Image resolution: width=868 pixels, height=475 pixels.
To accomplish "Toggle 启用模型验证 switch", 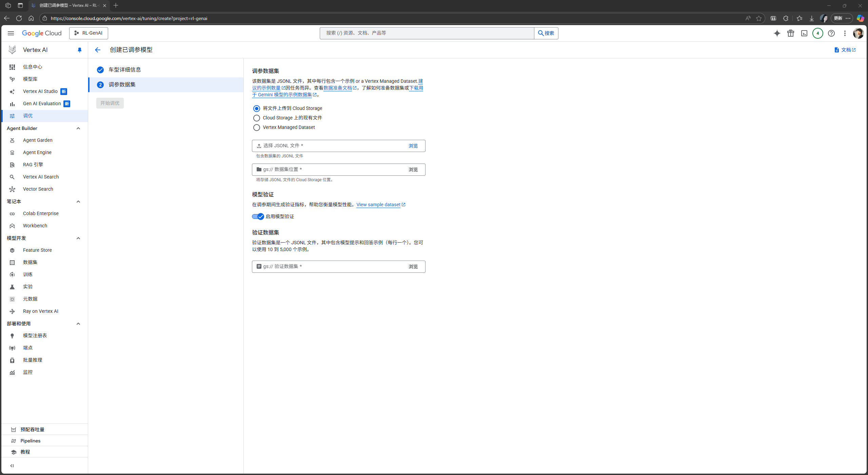I will point(258,216).
